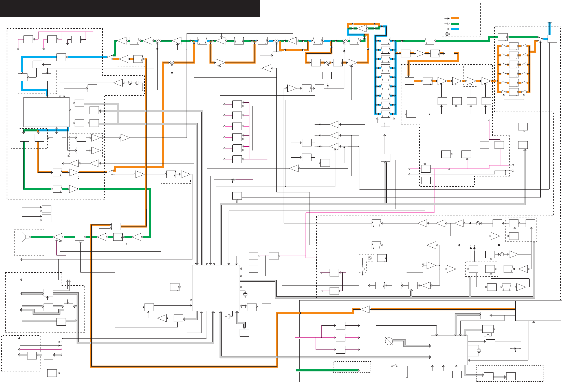Screen dimensions: 562x392
Task: Click the loudspeaker symbol on the left
Action: click(25, 237)
